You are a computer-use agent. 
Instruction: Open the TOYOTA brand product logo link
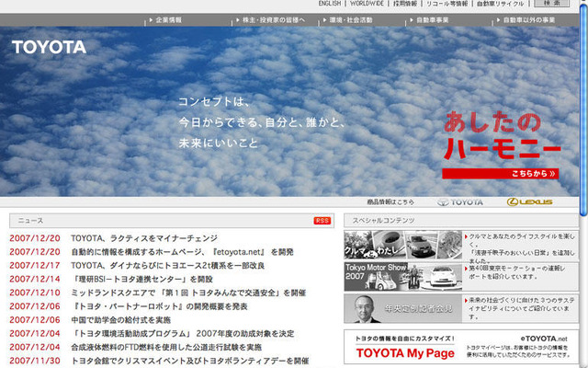(460, 202)
